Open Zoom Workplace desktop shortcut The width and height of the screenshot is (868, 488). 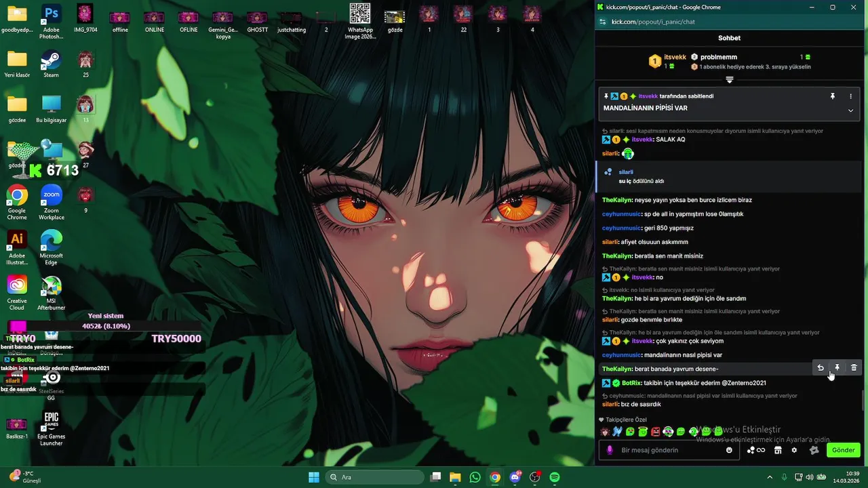click(x=51, y=203)
